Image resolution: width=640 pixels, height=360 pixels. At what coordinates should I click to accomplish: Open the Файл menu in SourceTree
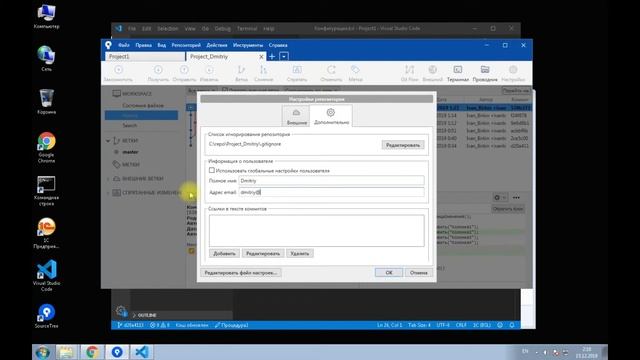tap(124, 45)
